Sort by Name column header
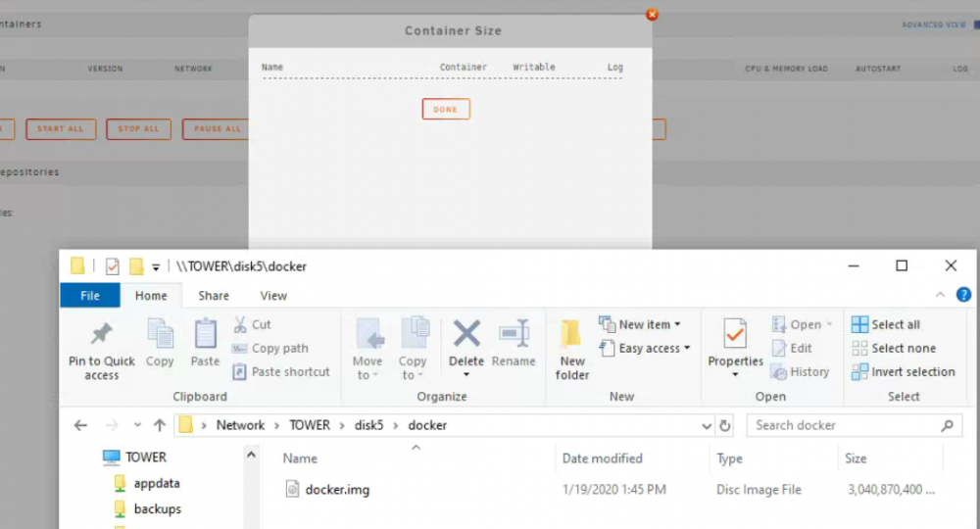Screen dimensions: 980x529 pos(300,458)
